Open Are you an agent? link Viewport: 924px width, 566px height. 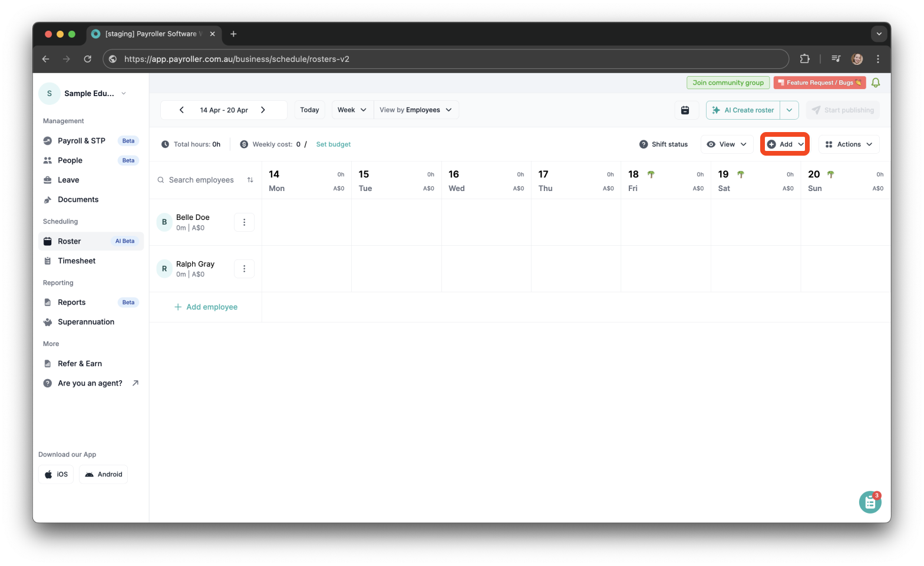coord(91,383)
